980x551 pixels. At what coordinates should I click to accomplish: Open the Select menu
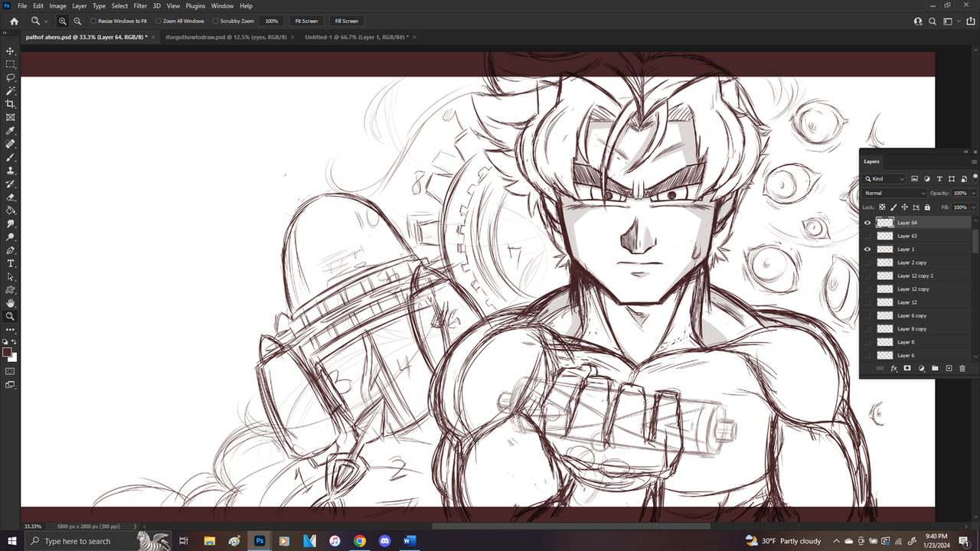pyautogui.click(x=119, y=5)
